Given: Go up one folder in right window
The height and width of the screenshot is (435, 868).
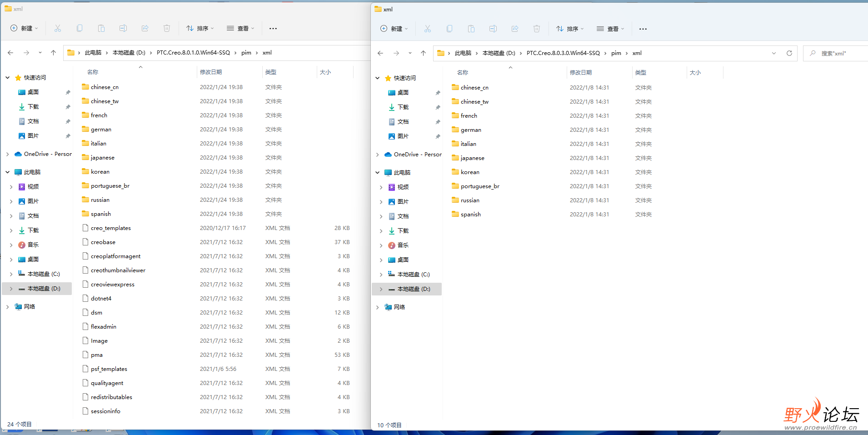Looking at the screenshot, I should (x=423, y=53).
